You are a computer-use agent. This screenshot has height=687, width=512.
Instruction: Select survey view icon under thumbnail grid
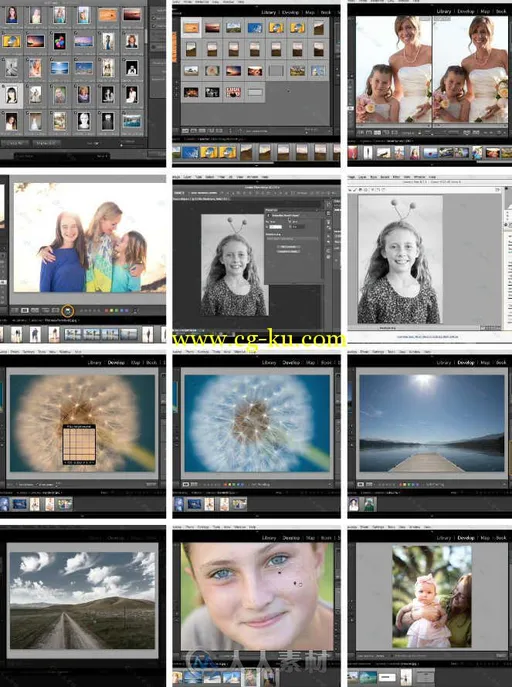tap(211, 131)
